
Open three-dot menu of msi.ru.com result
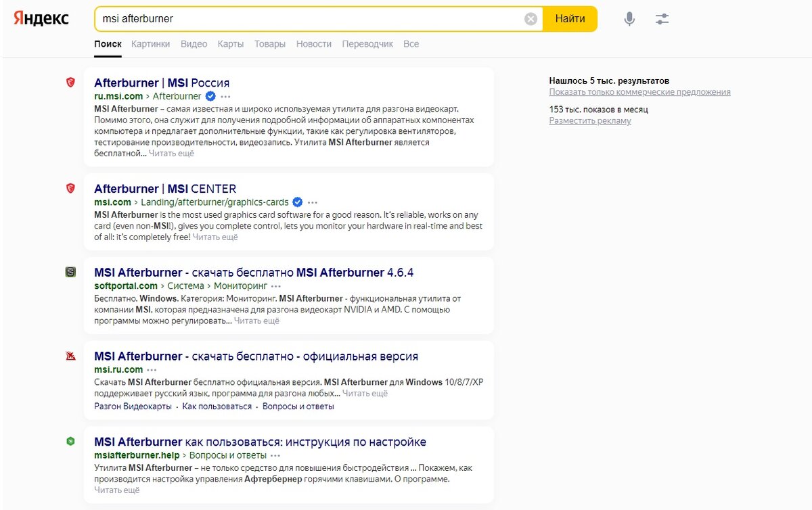(152, 370)
